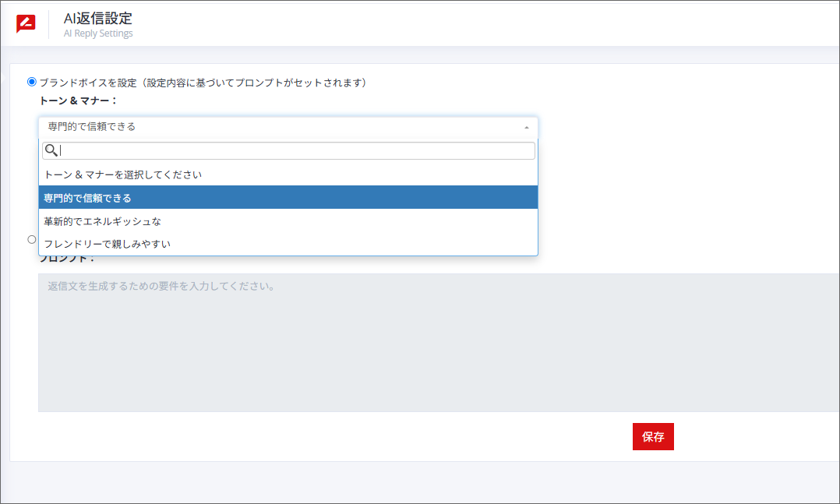Select the second radio button above プロンプト
The width and height of the screenshot is (840, 504).
[32, 239]
